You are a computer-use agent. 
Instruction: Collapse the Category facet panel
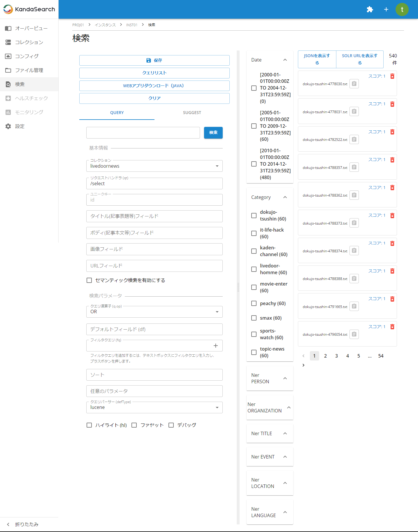[x=285, y=197]
